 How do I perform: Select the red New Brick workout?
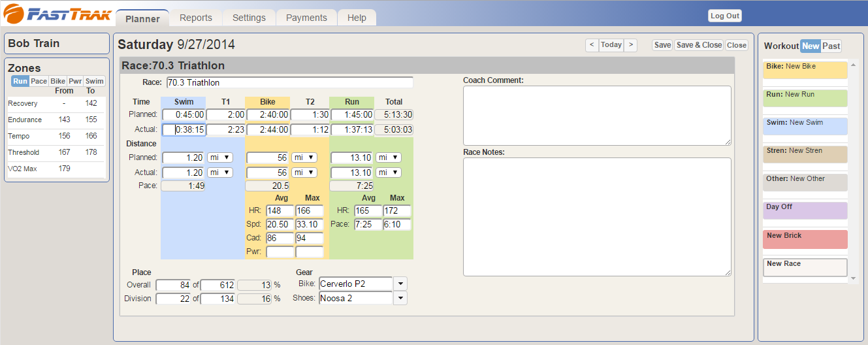pos(805,239)
